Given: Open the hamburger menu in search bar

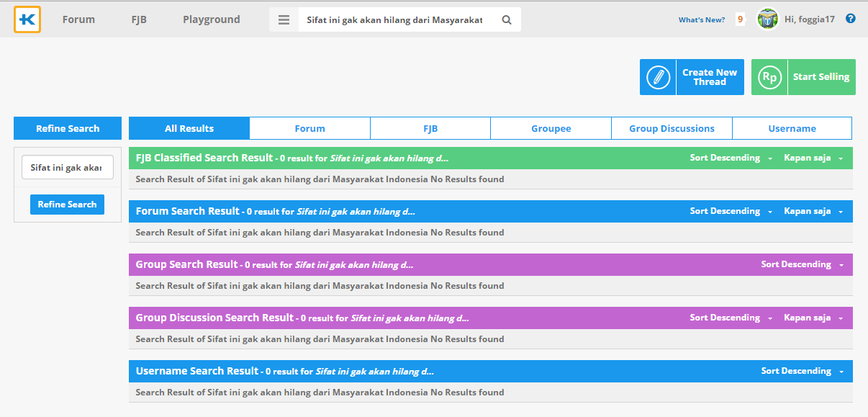Looking at the screenshot, I should [284, 20].
